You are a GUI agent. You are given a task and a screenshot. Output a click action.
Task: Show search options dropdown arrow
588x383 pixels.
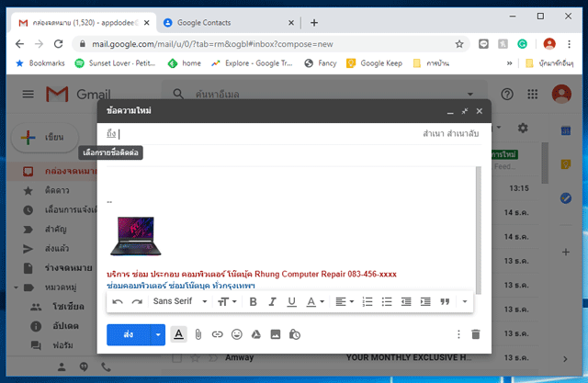click(470, 94)
